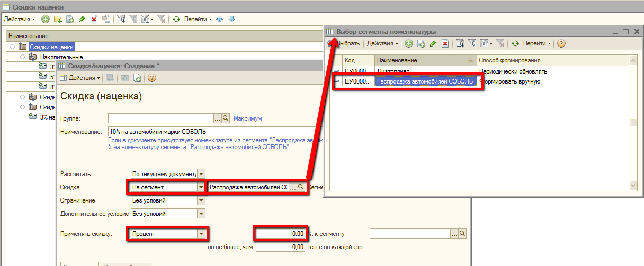Open help in the segment selection window
The height and width of the screenshot is (266, 644).
tap(561, 43)
